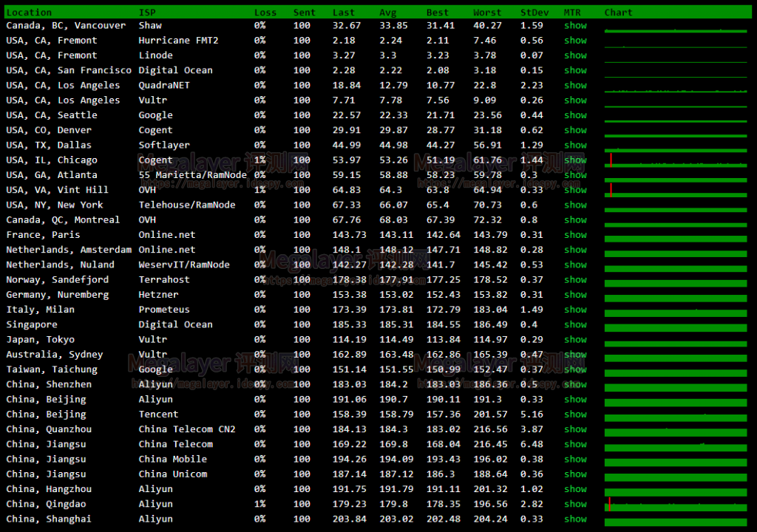Show MTR for Atlanta 55 Marietta/RamNode
The height and width of the screenshot is (532, 757).
coord(575,175)
